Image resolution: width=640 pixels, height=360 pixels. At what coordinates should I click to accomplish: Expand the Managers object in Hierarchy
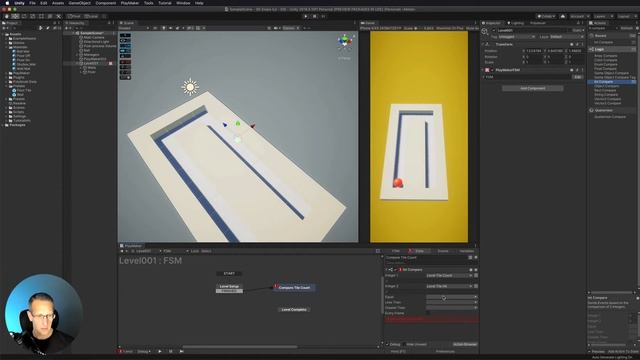(x=76, y=55)
